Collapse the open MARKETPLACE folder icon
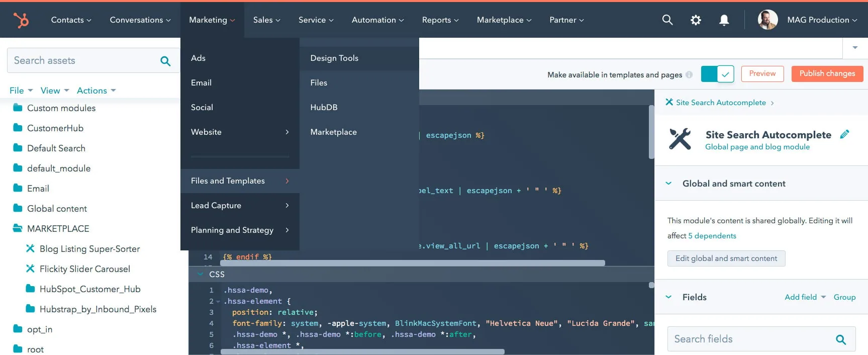Screen dimensions: 868x355 tap(18, 228)
